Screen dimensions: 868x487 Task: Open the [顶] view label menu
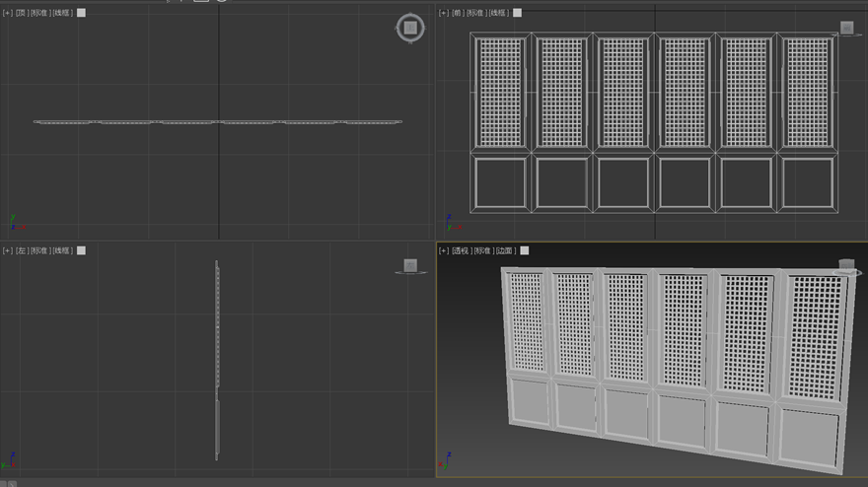click(x=21, y=13)
